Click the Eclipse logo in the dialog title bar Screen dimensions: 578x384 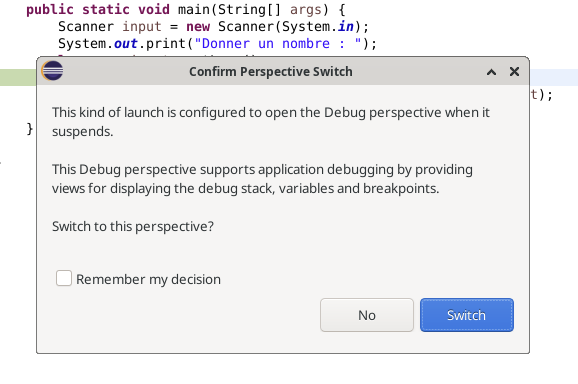pyautogui.click(x=52, y=70)
